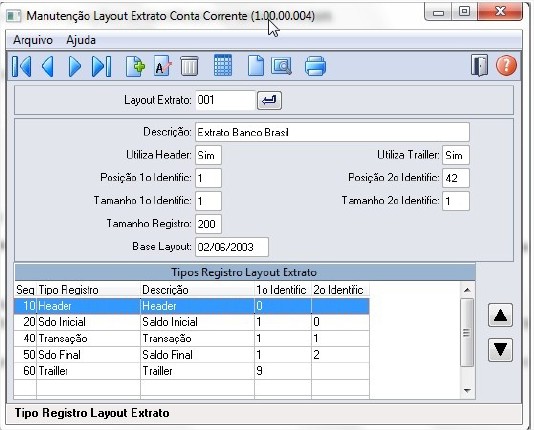Click the 1o Identific column header
The width and height of the screenshot is (534, 430).
[283, 290]
